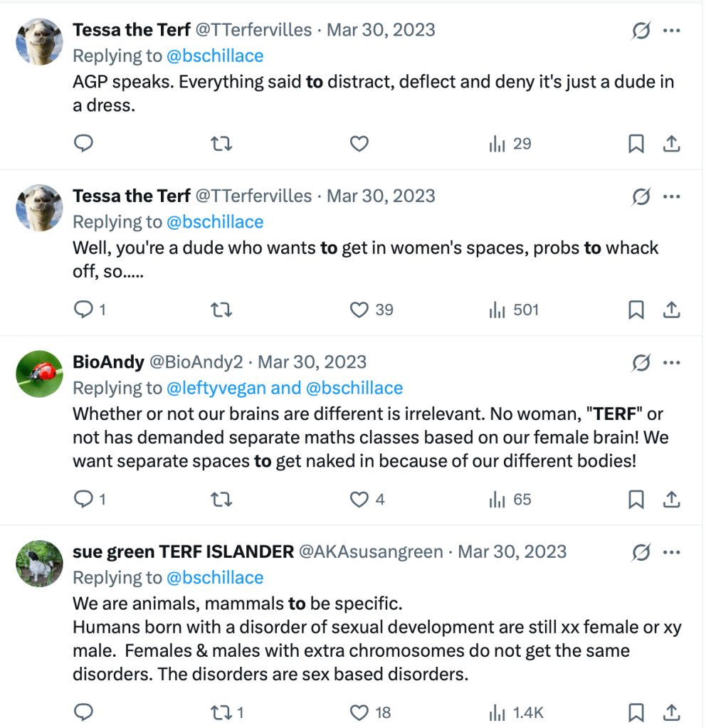Open BioAndy's ladybug profile picture
The image size is (706, 728).
click(x=39, y=374)
